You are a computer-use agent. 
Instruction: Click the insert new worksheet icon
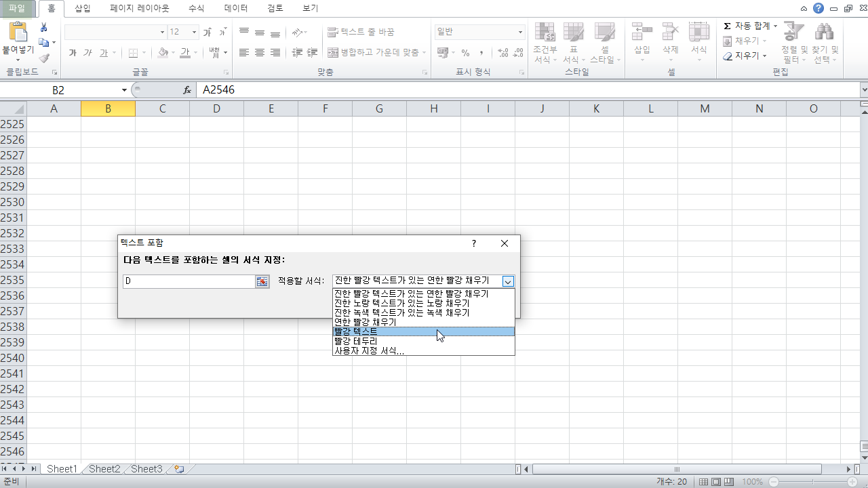pyautogui.click(x=179, y=468)
